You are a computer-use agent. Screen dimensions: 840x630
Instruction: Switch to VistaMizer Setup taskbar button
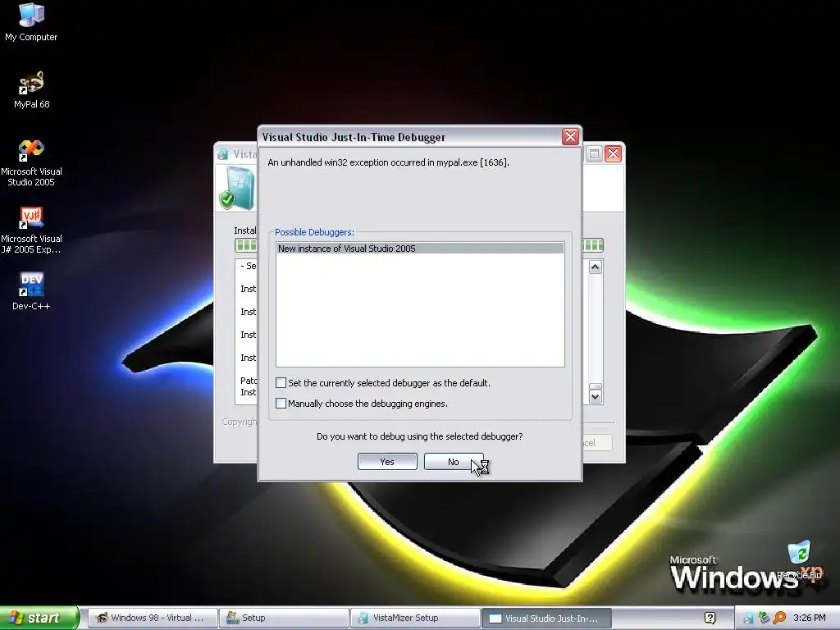(x=415, y=618)
